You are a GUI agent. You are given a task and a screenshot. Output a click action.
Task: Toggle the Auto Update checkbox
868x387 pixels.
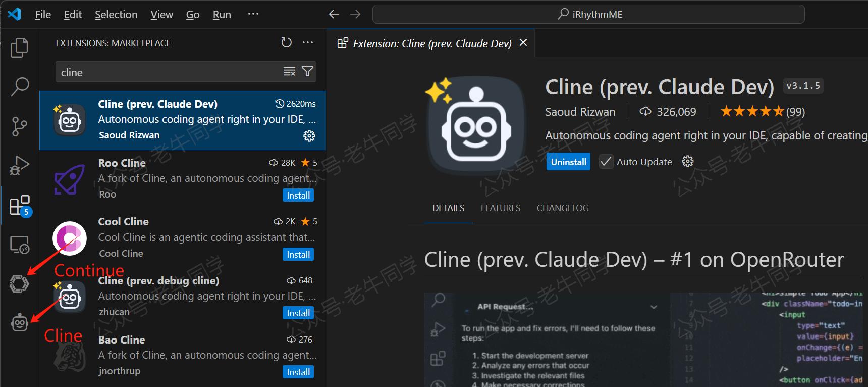606,162
